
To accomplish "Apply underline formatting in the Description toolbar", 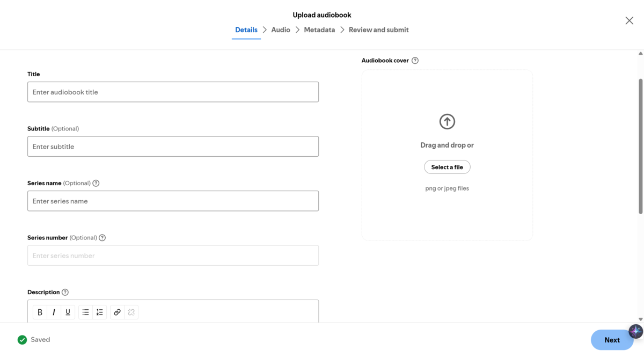I will (x=68, y=312).
